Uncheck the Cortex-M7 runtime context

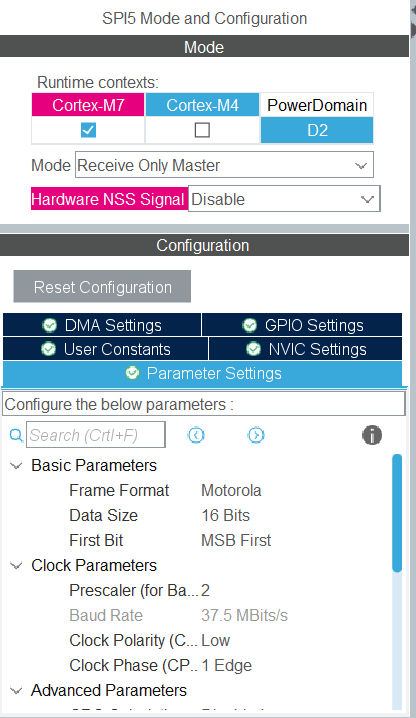click(x=88, y=130)
